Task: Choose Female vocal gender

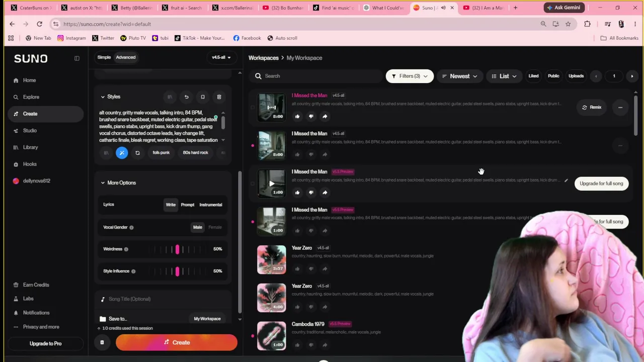Action: (x=215, y=227)
